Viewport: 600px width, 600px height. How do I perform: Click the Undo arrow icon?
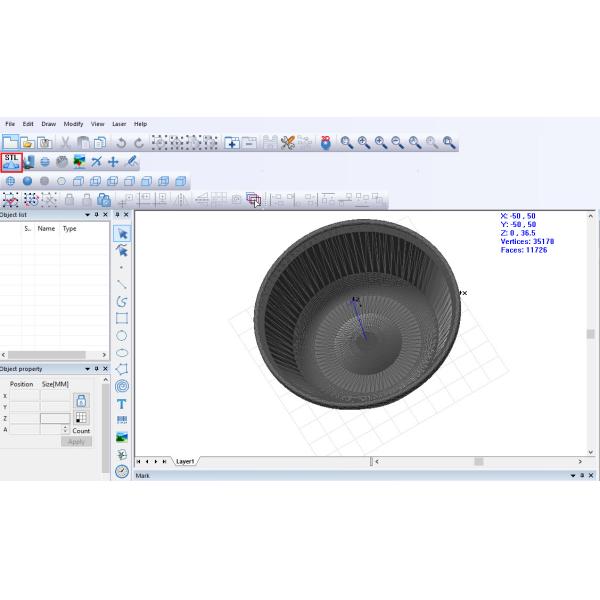click(x=121, y=143)
